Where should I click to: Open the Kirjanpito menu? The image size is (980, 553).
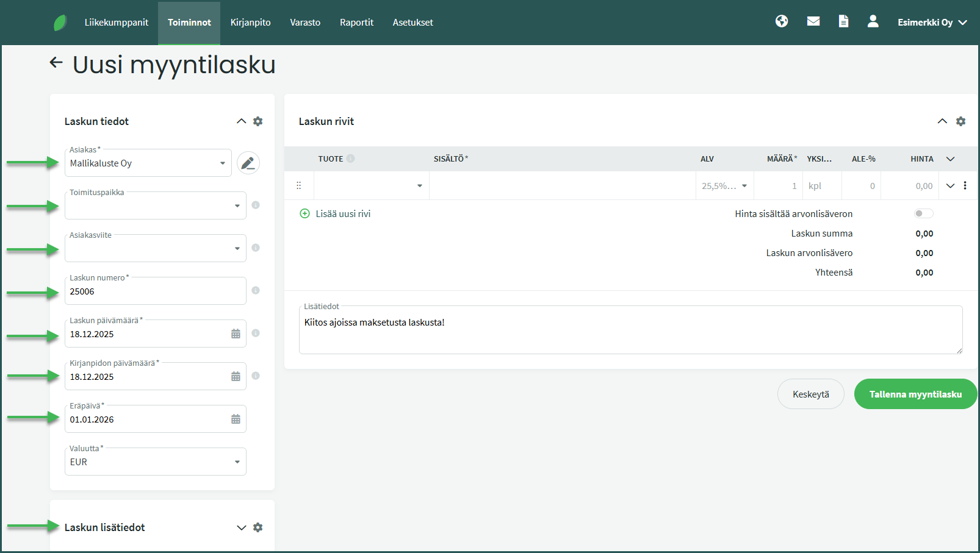click(250, 23)
